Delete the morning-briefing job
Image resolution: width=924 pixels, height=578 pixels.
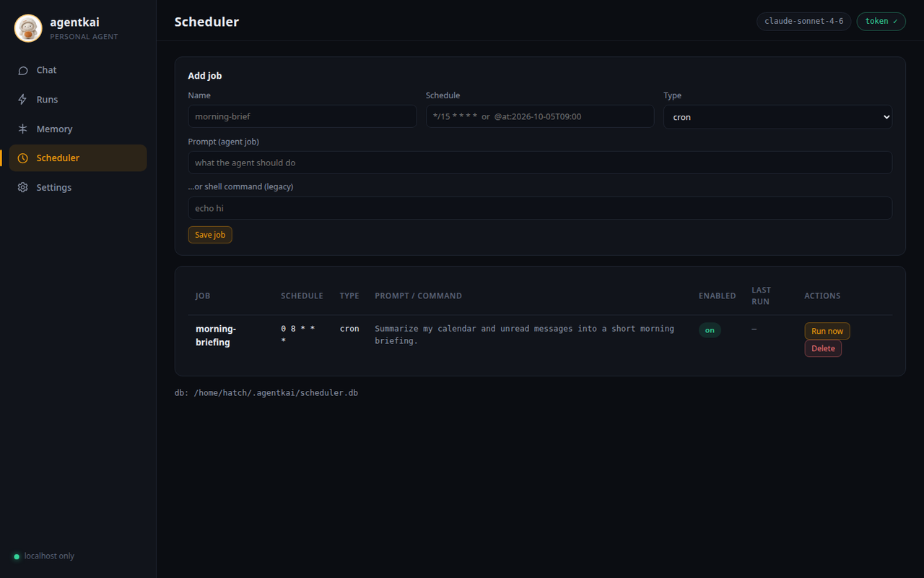pyautogui.click(x=823, y=348)
